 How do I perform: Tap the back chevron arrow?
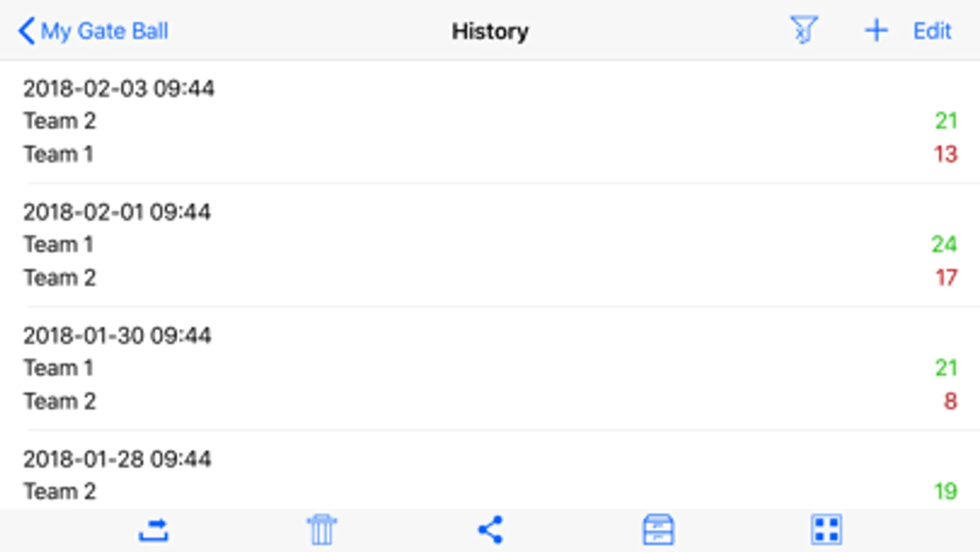(26, 31)
